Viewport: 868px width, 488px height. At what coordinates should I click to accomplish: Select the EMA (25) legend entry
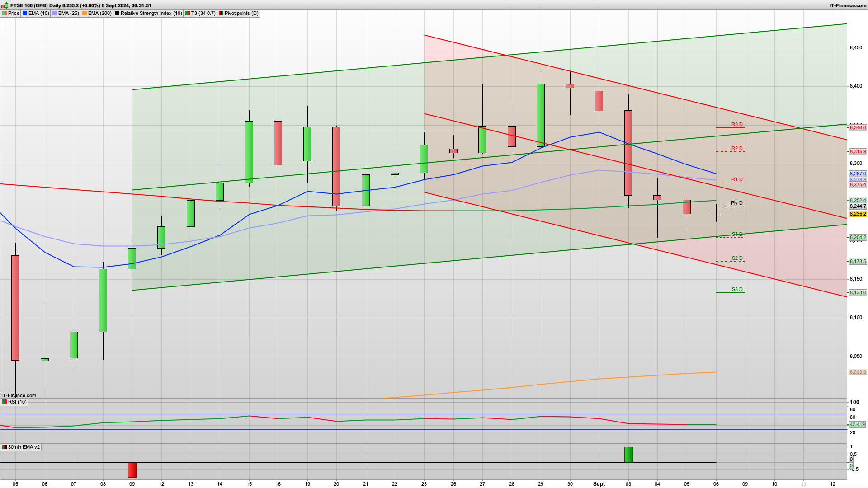66,13
